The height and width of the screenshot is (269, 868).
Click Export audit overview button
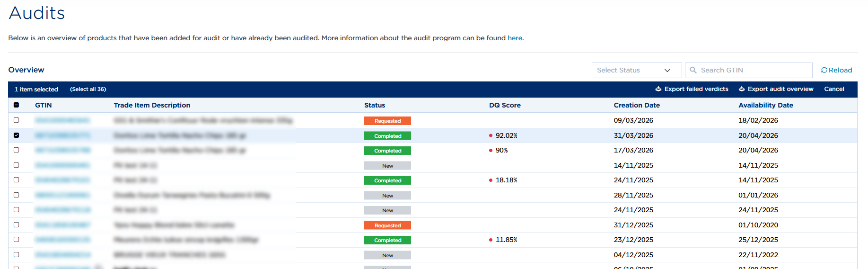tap(776, 89)
